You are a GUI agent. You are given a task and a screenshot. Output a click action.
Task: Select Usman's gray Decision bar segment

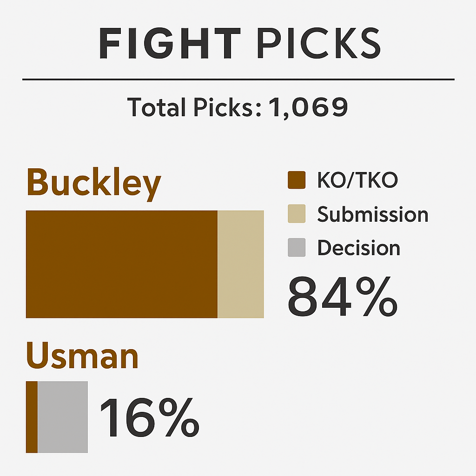tap(63, 417)
